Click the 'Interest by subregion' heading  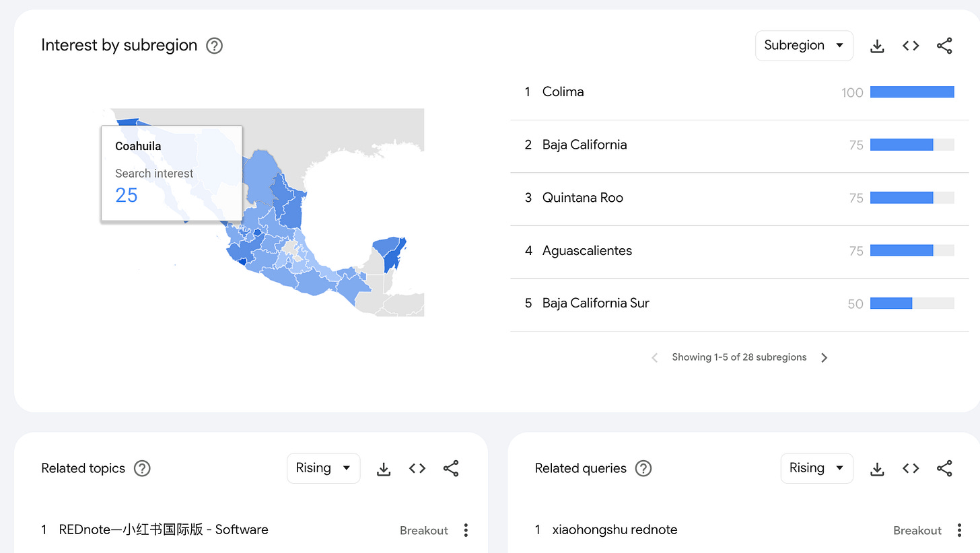119,45
